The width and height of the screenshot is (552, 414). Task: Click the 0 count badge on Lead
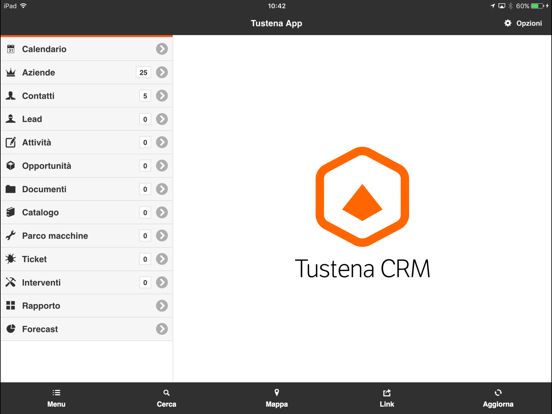[x=145, y=119]
